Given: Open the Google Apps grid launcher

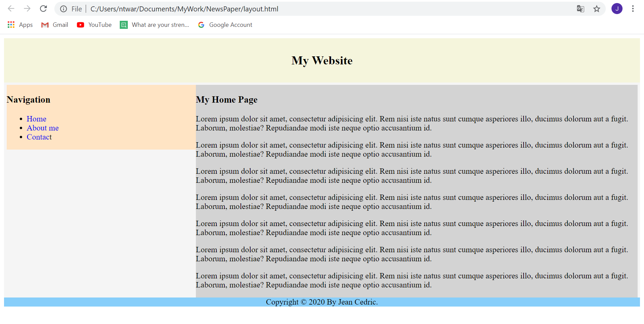Looking at the screenshot, I should pos(11,24).
